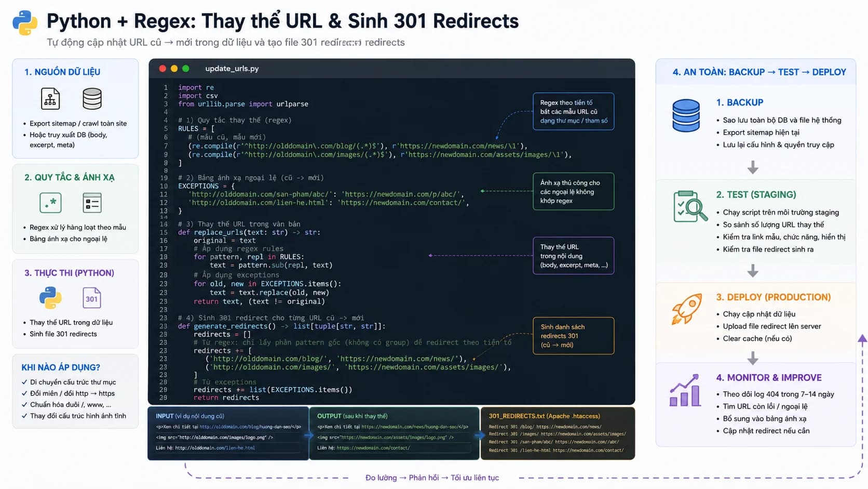Click the blue database icon beside Backup
The width and height of the screenshot is (868, 489).
(686, 115)
